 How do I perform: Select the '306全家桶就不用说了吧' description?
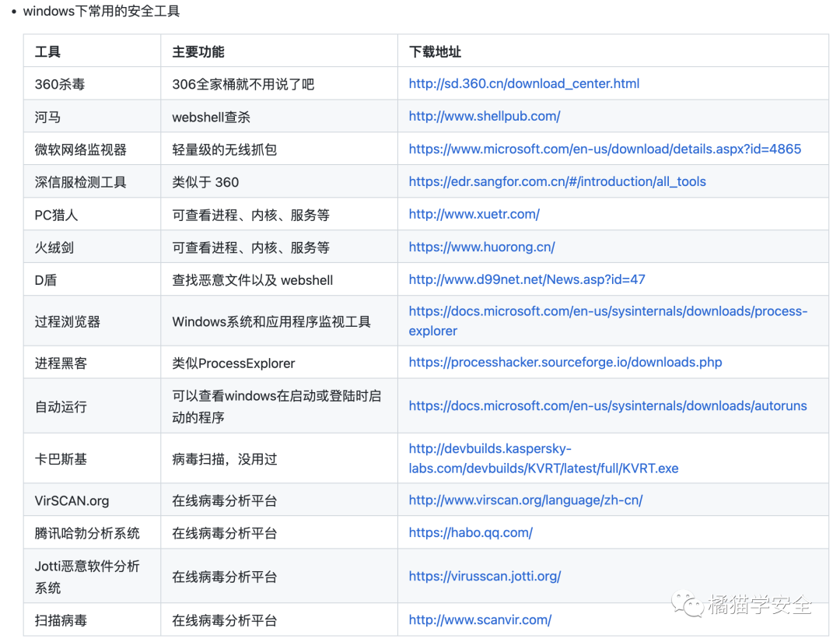coord(243,84)
